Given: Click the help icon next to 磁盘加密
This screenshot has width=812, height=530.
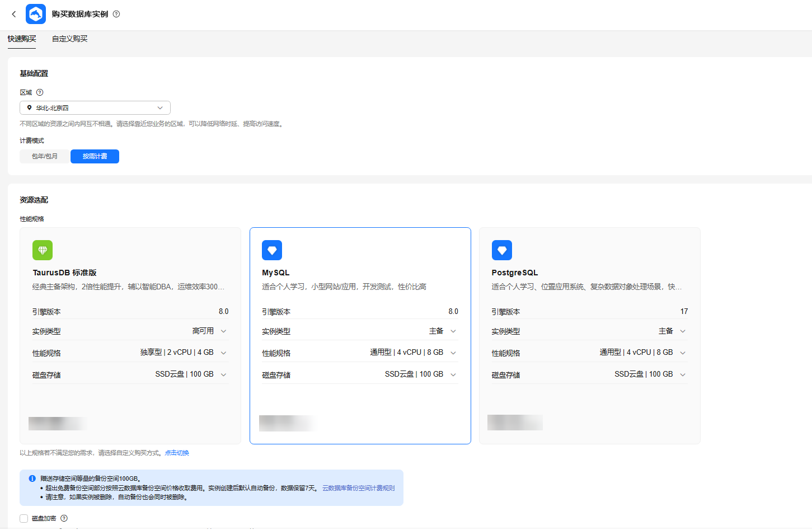Looking at the screenshot, I should (x=64, y=518).
